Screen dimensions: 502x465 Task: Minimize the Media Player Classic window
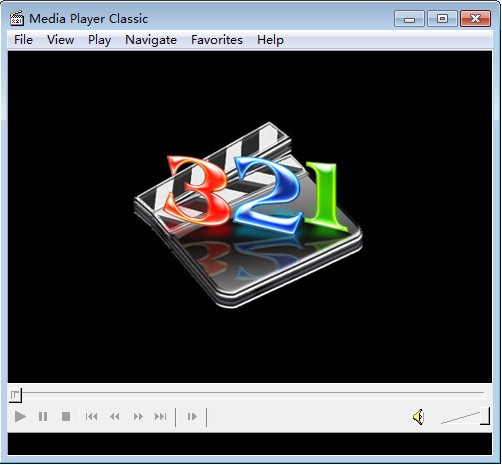(x=409, y=19)
